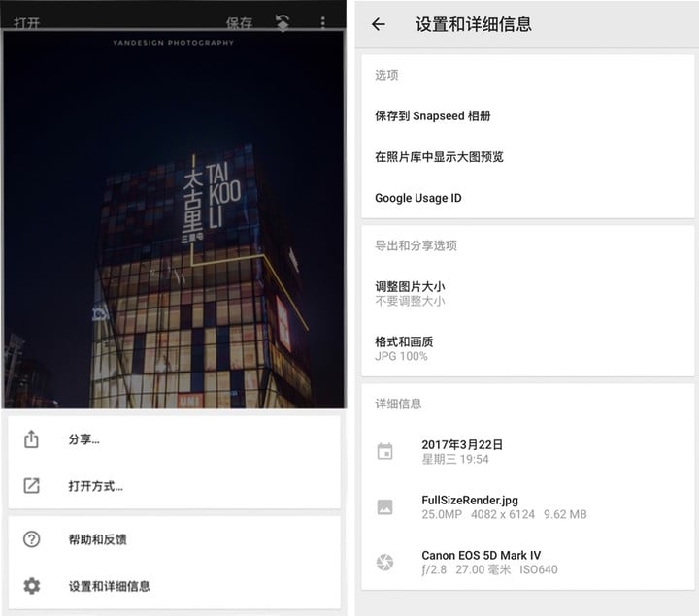This screenshot has height=616, width=699.
Task: Toggle 在照片库中显示大图预览 option
Action: tap(528, 157)
